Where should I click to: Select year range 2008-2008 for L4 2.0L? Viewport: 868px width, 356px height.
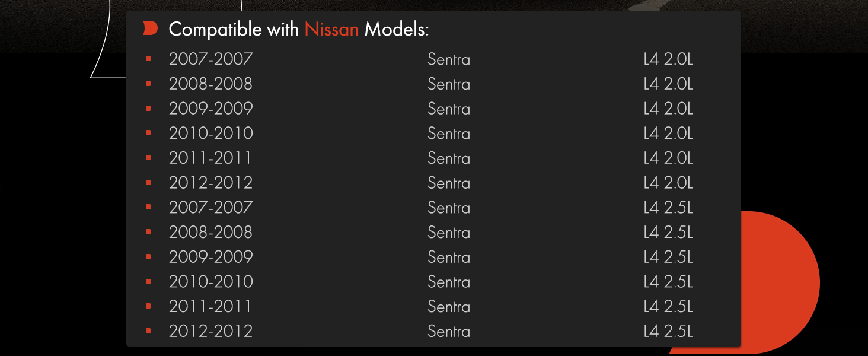(210, 84)
